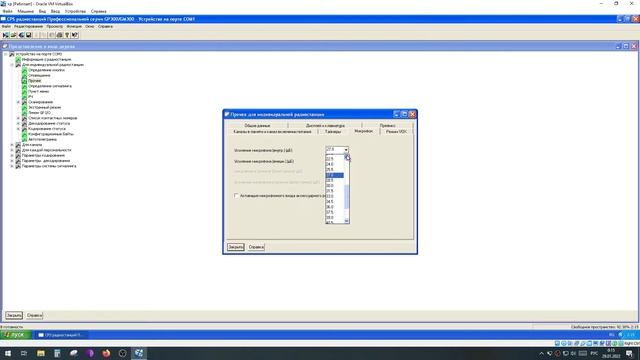
Task: Select 36.0 in gain list
Action: pyautogui.click(x=335, y=207)
